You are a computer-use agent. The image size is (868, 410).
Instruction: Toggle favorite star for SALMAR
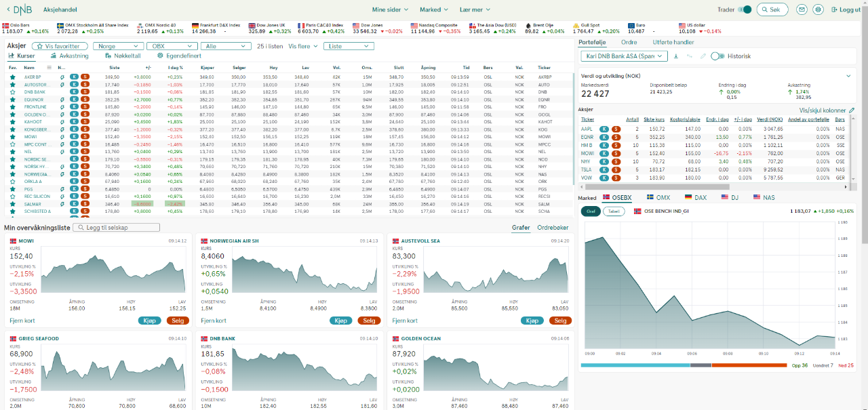click(12, 204)
